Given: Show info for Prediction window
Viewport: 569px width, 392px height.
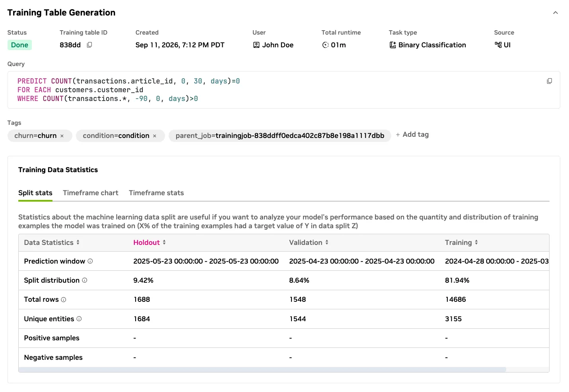Looking at the screenshot, I should coord(90,261).
